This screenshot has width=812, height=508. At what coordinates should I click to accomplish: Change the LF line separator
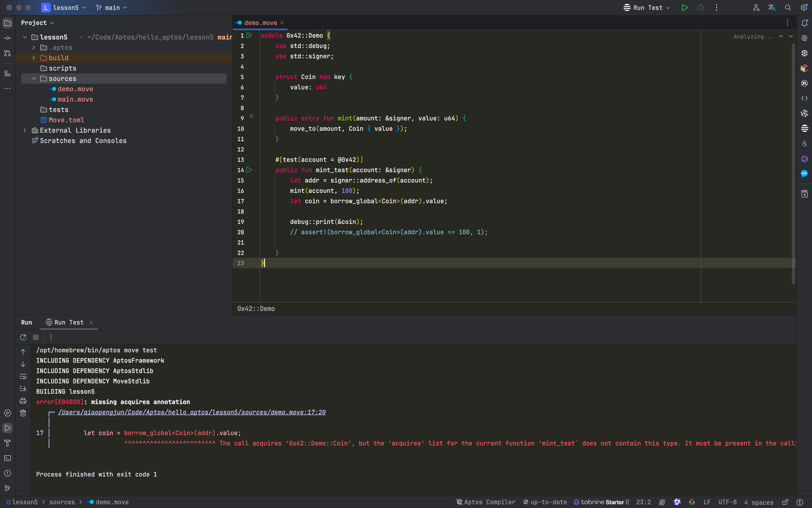[x=707, y=502]
